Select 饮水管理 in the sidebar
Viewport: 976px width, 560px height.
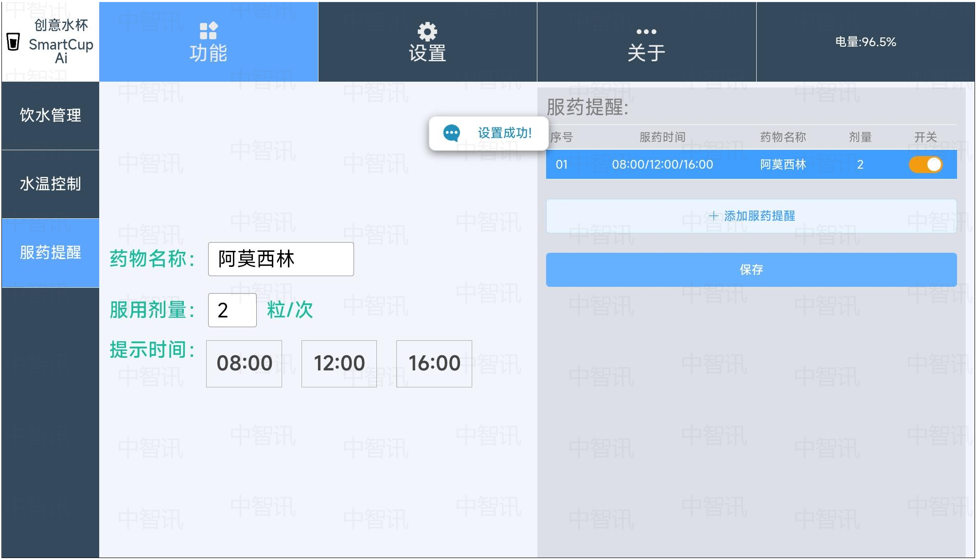coord(51,115)
